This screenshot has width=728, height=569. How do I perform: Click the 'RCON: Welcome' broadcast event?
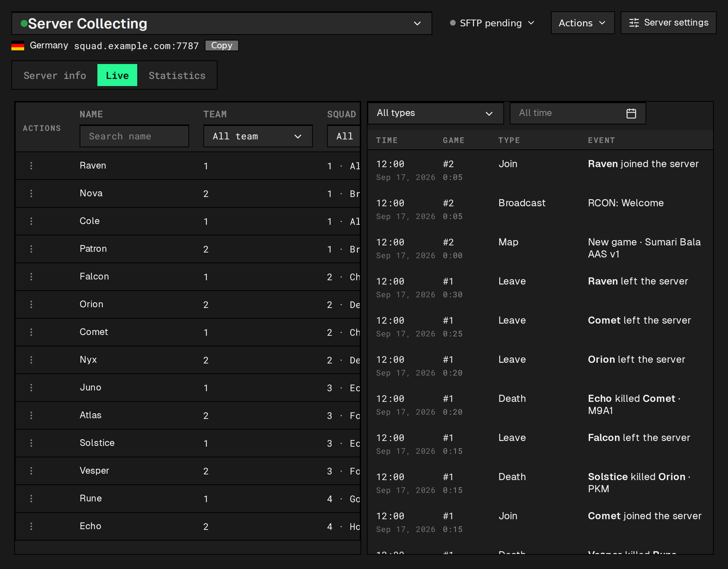click(x=626, y=203)
